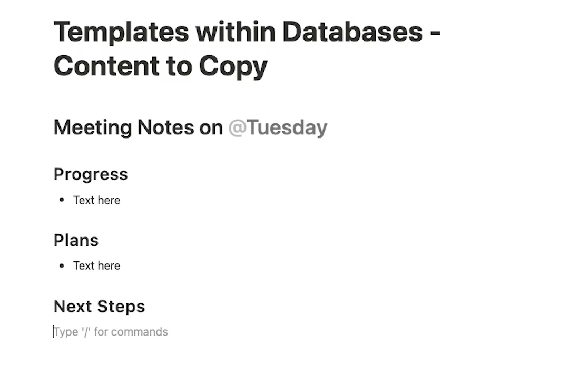588x365 pixels.
Task: Click the word "on" before @Tuesday
Action: point(211,128)
